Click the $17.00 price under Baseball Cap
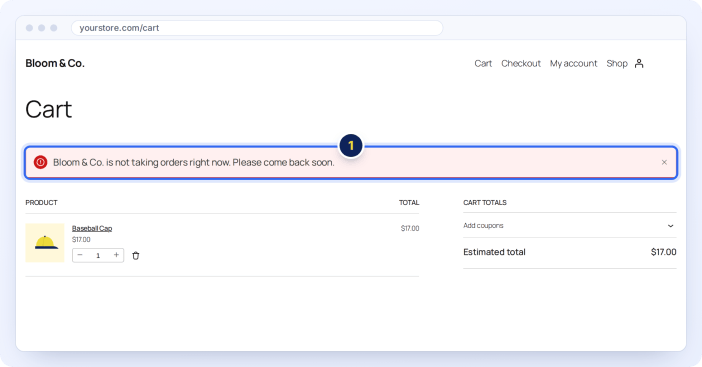 81,239
